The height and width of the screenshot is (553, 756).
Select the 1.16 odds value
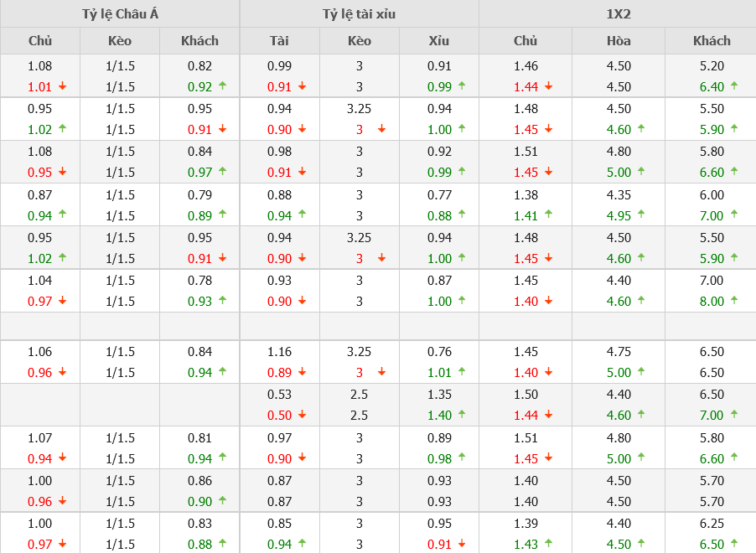point(279,352)
